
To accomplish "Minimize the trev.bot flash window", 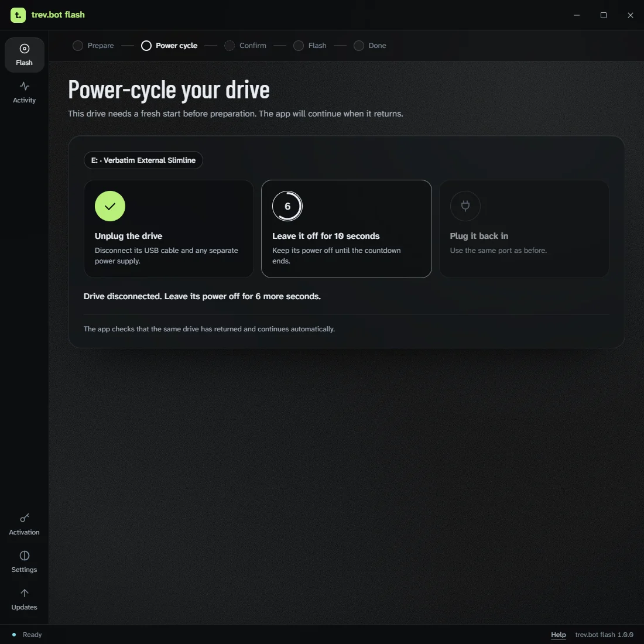I will tap(577, 15).
